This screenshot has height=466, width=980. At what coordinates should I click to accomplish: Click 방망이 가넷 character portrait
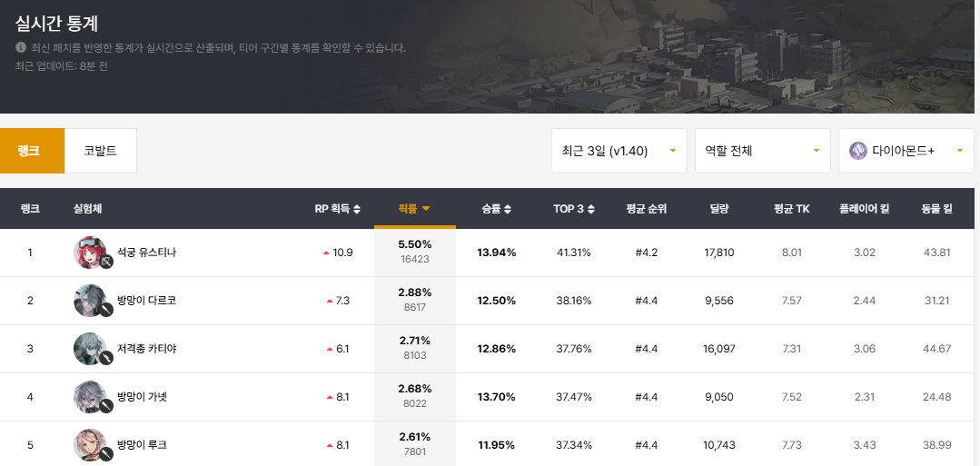point(90,397)
